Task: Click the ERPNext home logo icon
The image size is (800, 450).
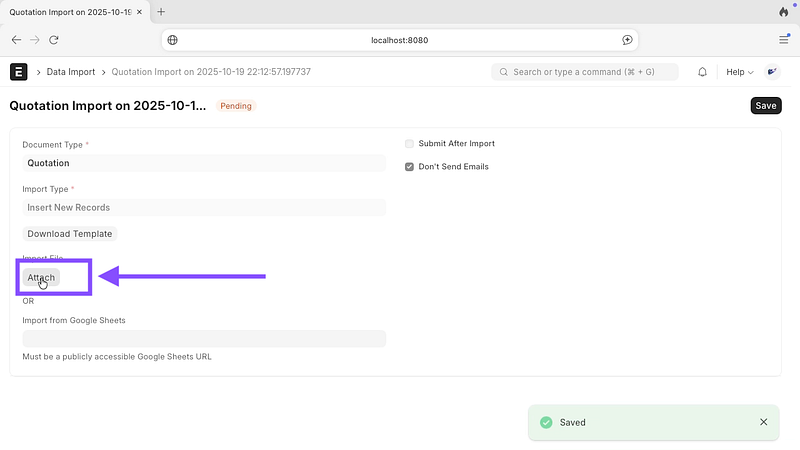Action: tap(18, 72)
